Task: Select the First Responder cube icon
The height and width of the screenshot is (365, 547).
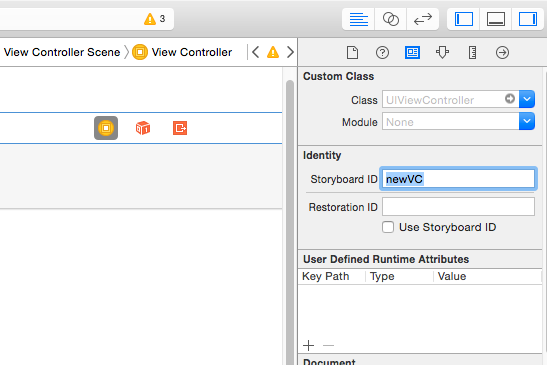Action: pos(143,128)
